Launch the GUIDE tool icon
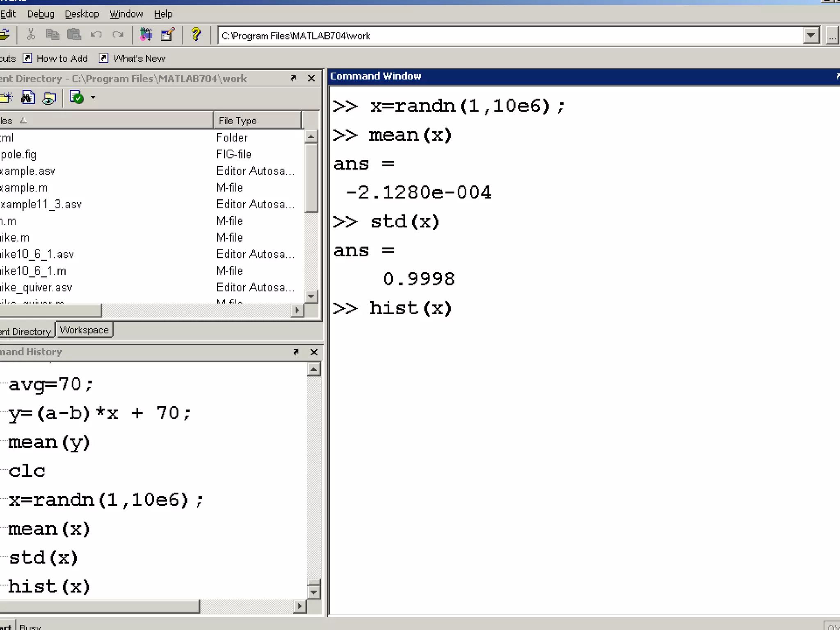Screen dimensions: 840x630 167,35
